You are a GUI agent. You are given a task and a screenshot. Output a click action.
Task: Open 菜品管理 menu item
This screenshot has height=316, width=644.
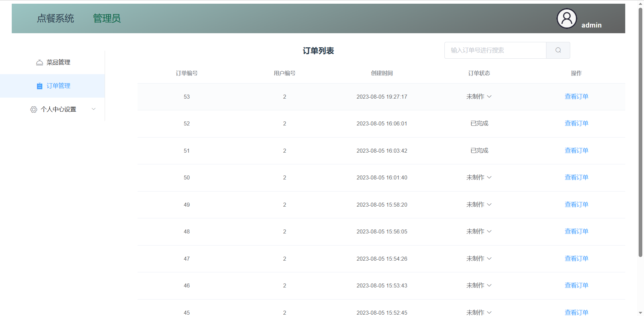coord(52,62)
